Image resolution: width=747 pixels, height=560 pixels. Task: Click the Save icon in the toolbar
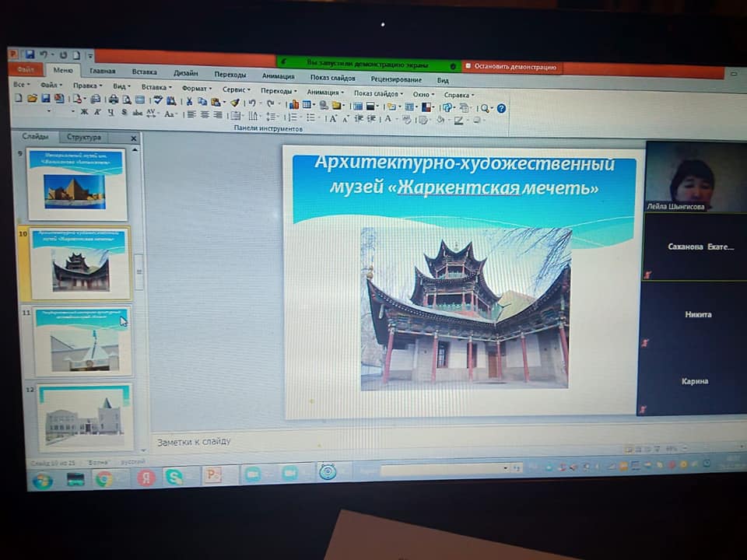coord(45,99)
